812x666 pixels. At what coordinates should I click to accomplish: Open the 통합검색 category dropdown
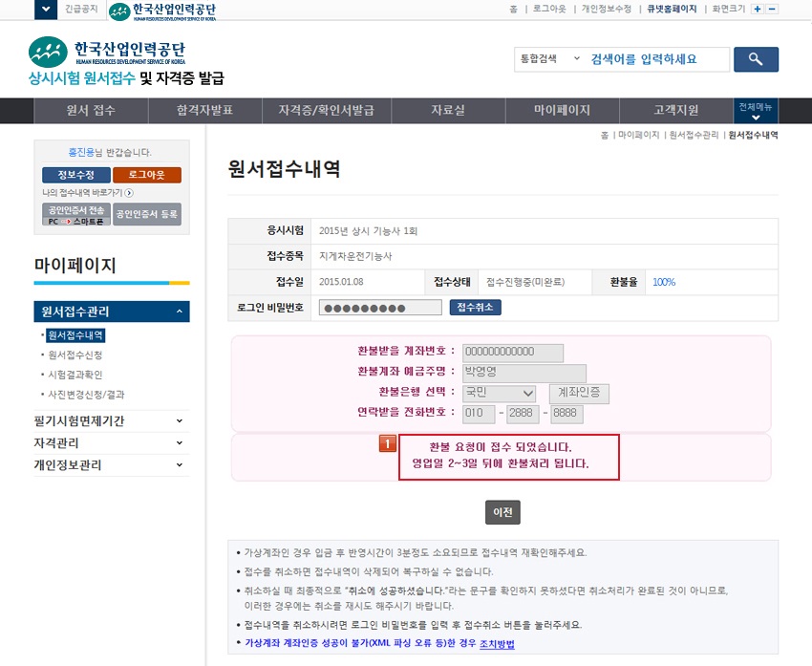click(547, 59)
